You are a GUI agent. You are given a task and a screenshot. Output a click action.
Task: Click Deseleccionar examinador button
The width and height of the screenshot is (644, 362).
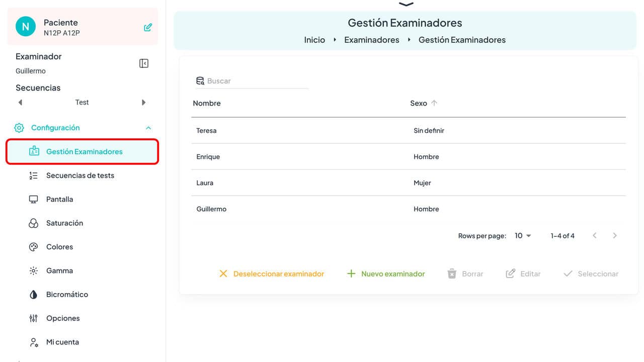click(x=271, y=274)
